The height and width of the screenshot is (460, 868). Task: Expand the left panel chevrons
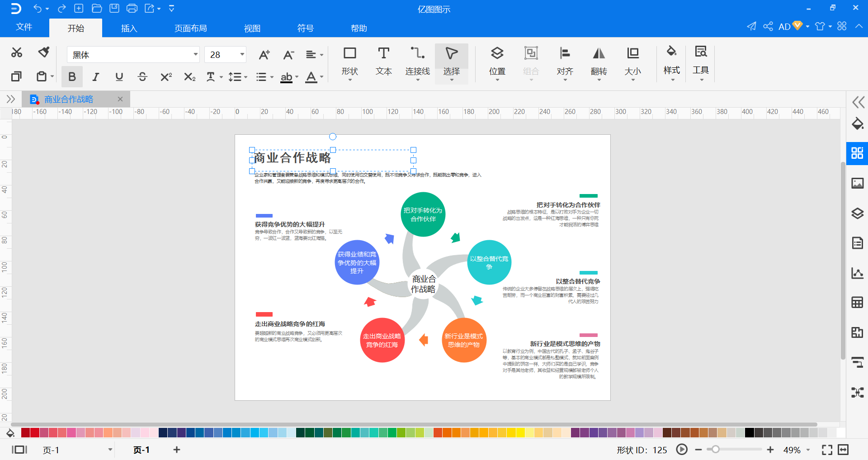[x=11, y=99]
